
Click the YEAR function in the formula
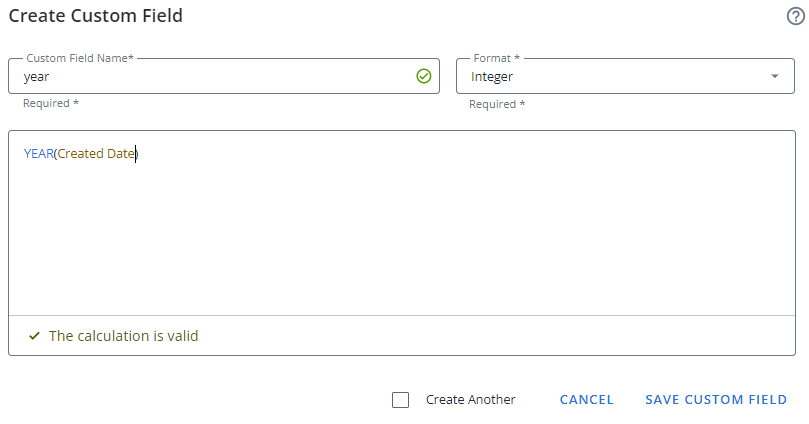(38, 154)
